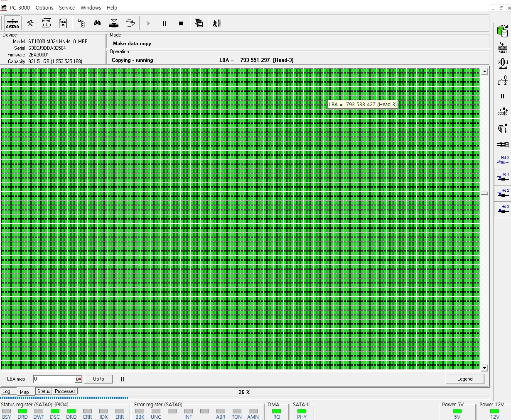This screenshot has height=420, width=511.
Task: Click the Go to button
Action: click(x=98, y=379)
